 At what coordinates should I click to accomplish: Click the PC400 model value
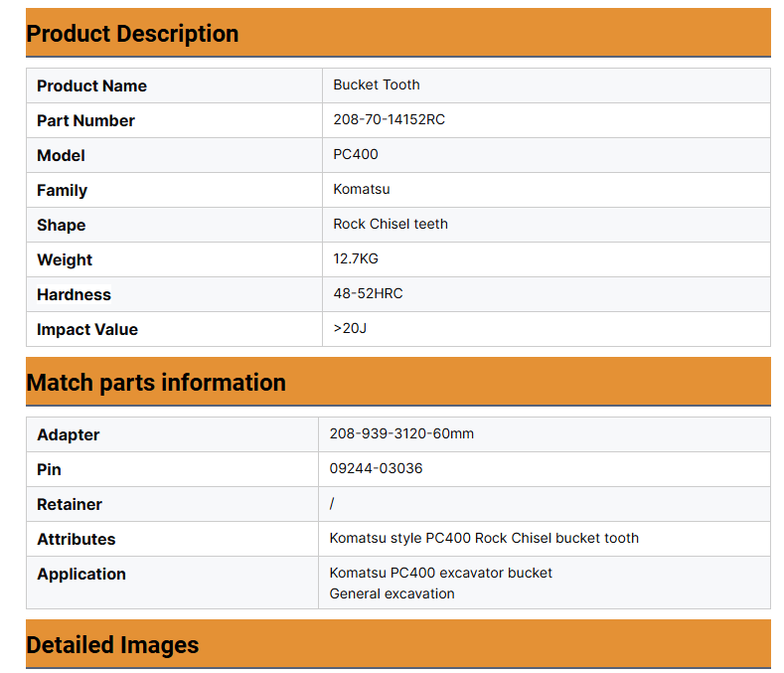356,155
